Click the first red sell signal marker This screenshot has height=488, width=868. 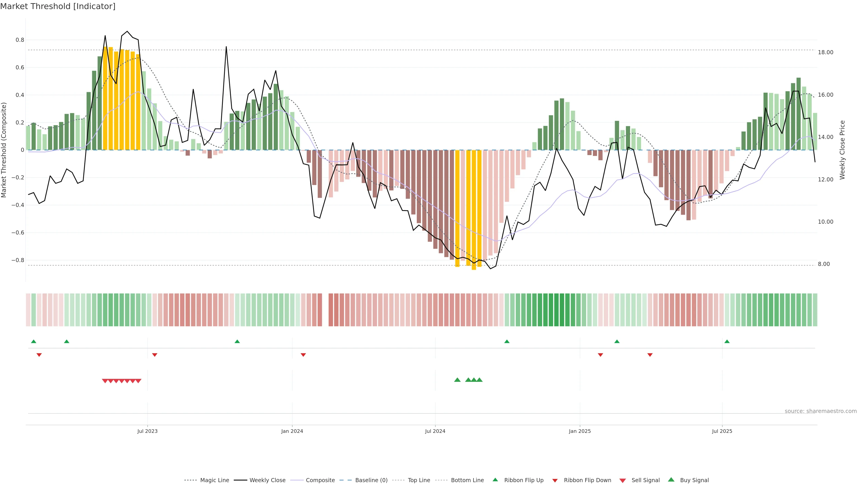(x=105, y=381)
